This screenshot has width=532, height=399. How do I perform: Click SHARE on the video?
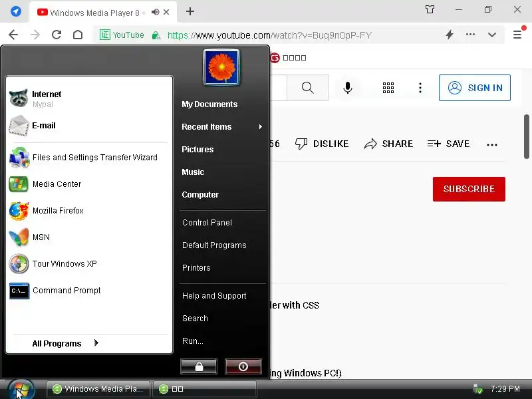pyautogui.click(x=388, y=144)
